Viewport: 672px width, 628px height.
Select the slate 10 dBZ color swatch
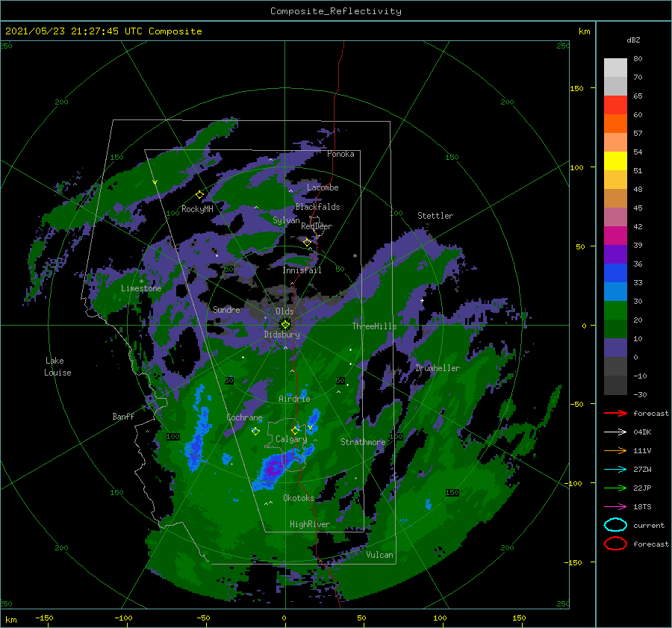point(615,348)
